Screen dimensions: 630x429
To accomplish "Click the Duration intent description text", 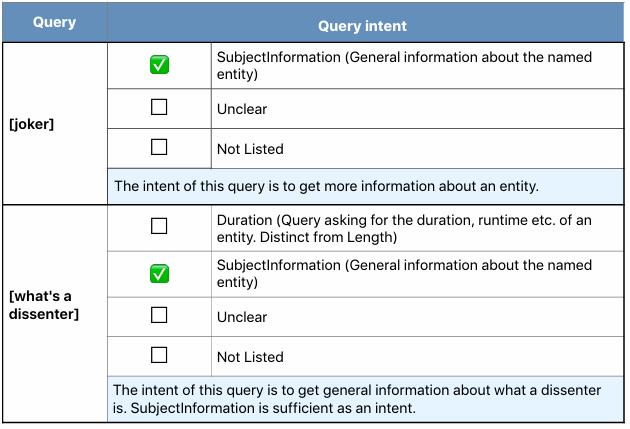I will click(404, 229).
